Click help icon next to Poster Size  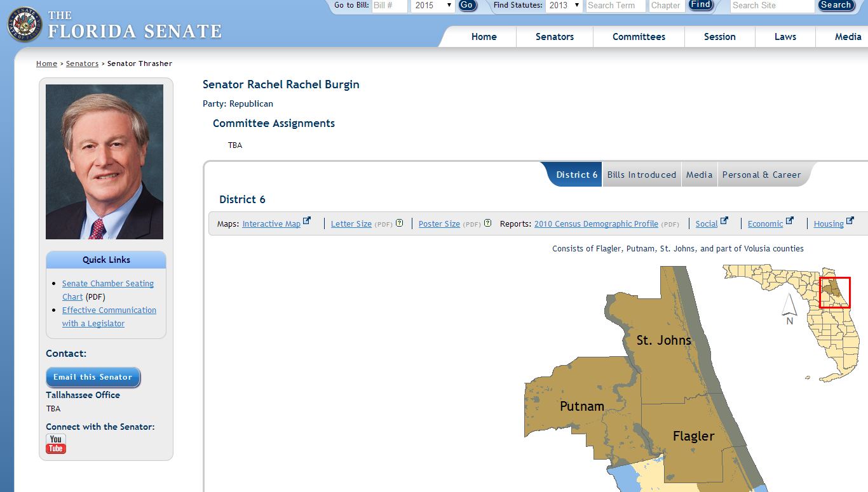[488, 223]
